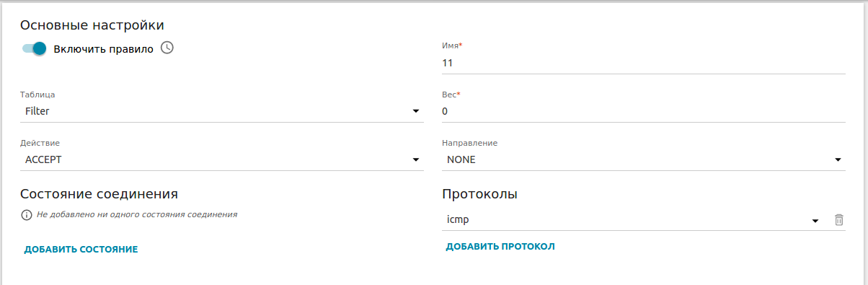The image size is (868, 285).
Task: Click the Таблица dropdown arrow
Action: coord(416,111)
